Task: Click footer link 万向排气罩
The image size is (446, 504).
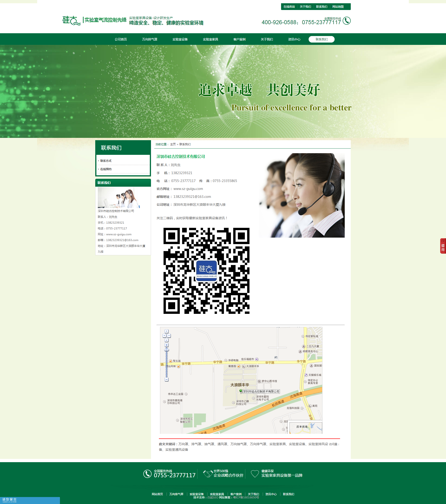Action: point(177,494)
